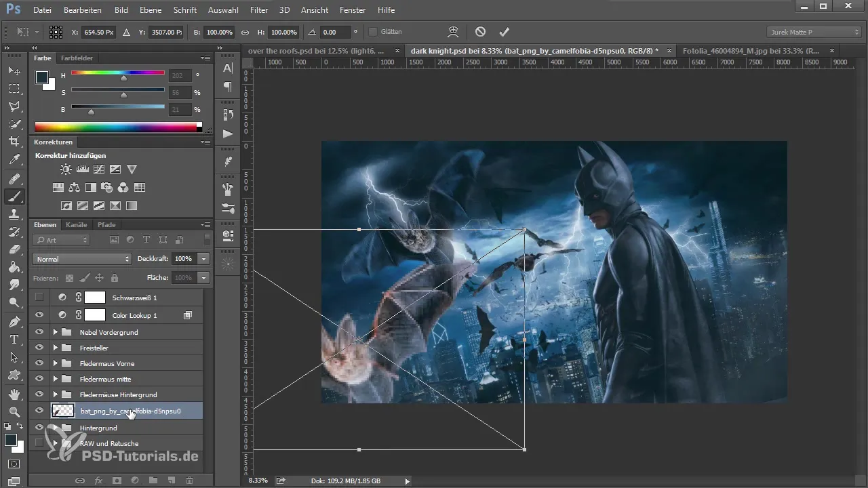Toggle link between width and height
The width and height of the screenshot is (868, 488).
pyautogui.click(x=245, y=32)
